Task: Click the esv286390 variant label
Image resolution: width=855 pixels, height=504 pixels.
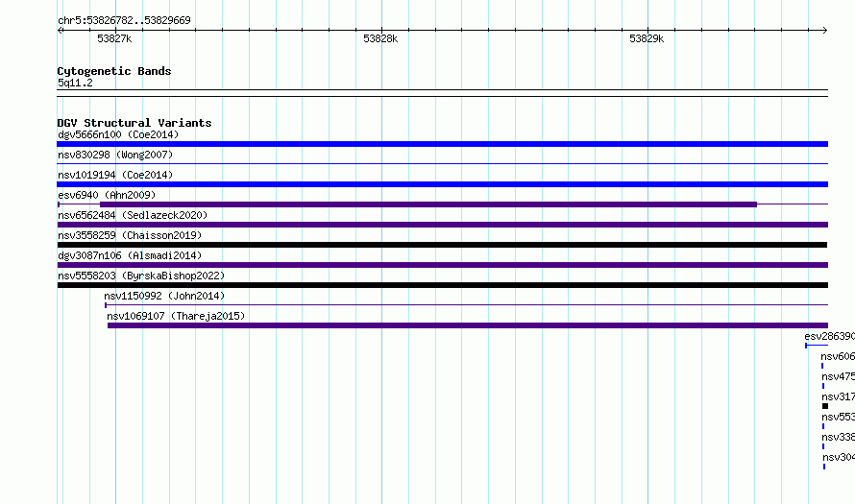Action: 829,336
